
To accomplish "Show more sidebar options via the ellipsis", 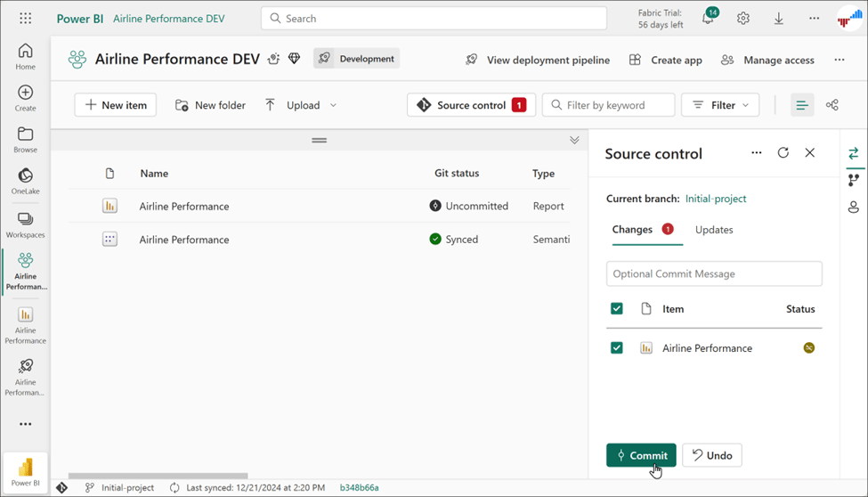I will 26,424.
